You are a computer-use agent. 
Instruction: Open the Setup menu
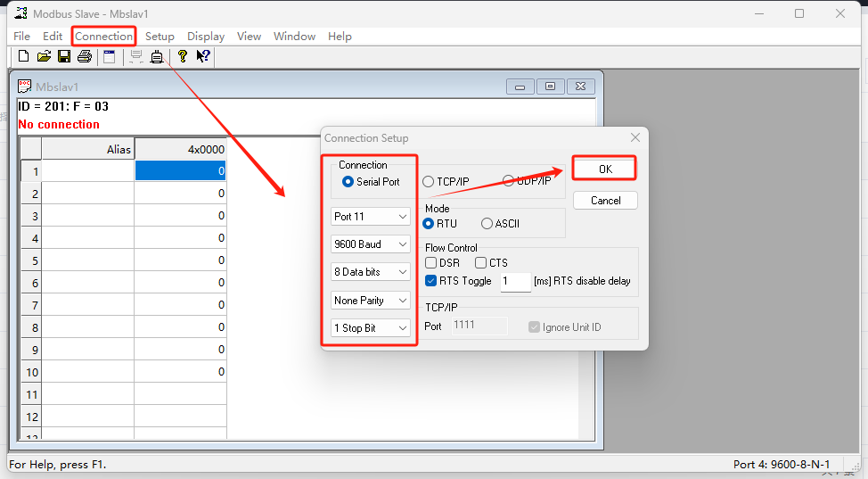coord(160,37)
